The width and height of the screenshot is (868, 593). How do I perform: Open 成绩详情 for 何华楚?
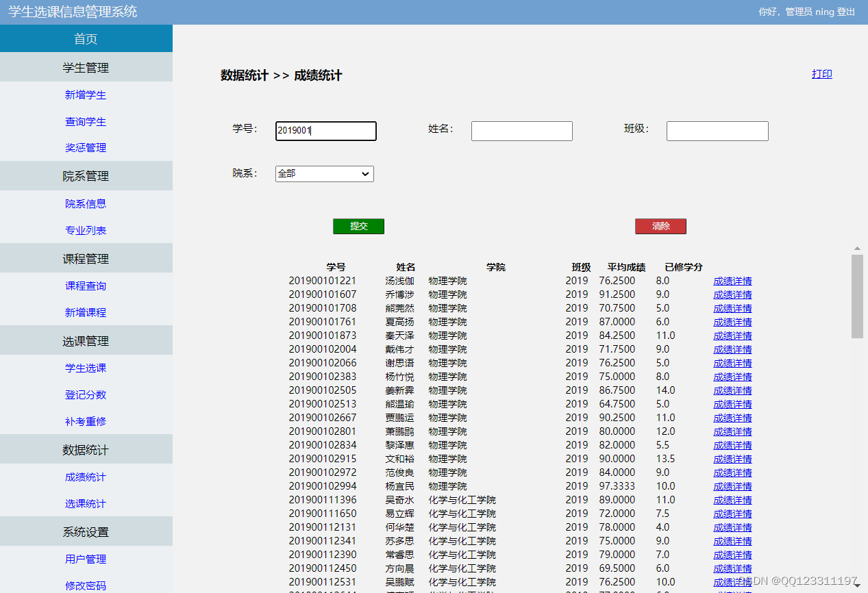[732, 527]
